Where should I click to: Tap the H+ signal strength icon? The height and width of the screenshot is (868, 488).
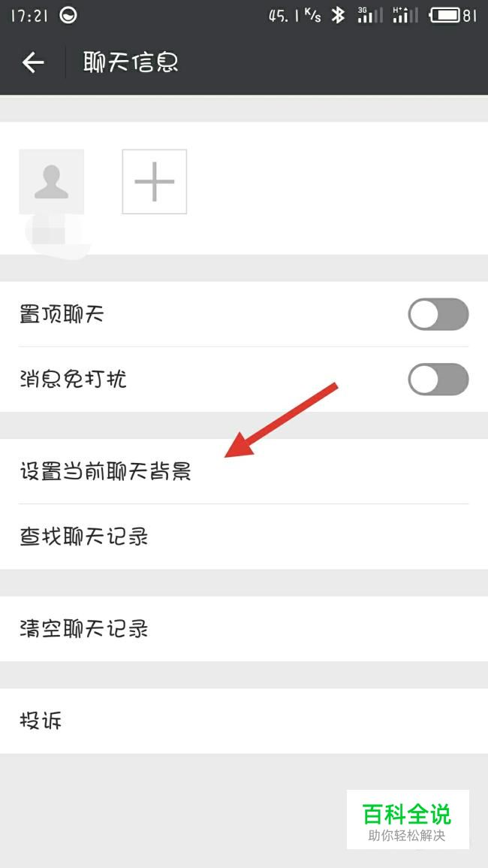click(405, 16)
